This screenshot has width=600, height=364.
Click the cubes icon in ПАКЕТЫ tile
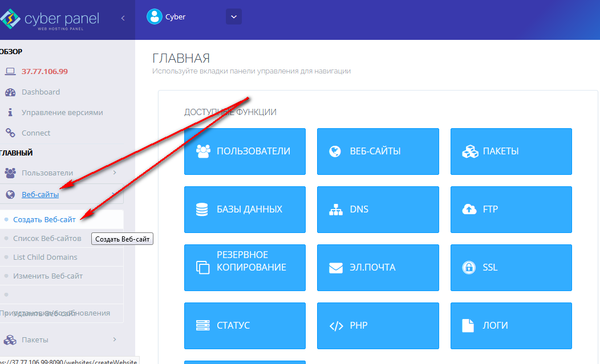[x=469, y=152]
